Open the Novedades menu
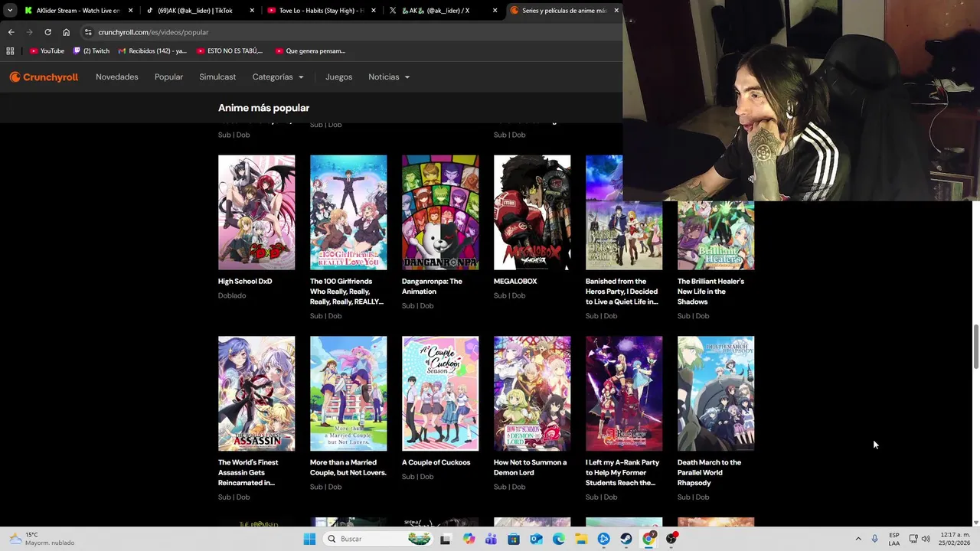980x551 pixels. coord(117,77)
